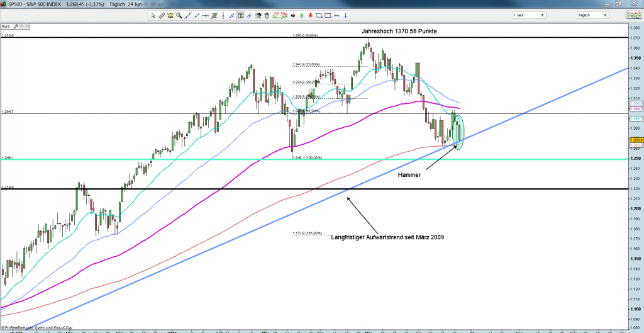Open the hammer and wrench settings tool
The image size is (644, 333).
(258, 15)
